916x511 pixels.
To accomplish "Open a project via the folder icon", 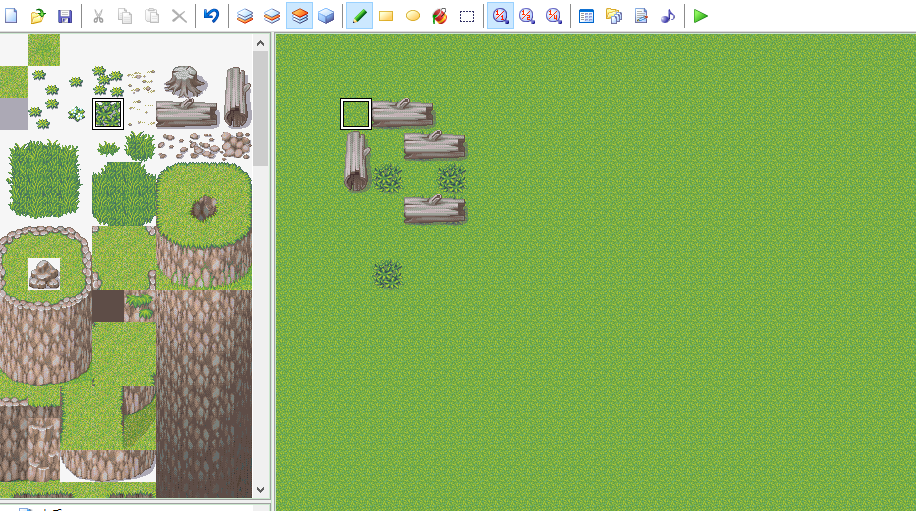I will (38, 16).
